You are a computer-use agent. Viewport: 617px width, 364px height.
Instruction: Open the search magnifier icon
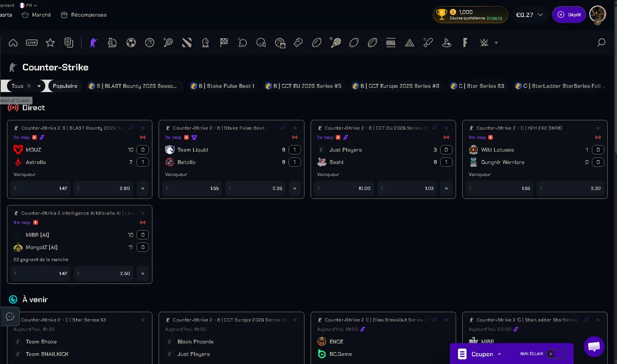(601, 43)
